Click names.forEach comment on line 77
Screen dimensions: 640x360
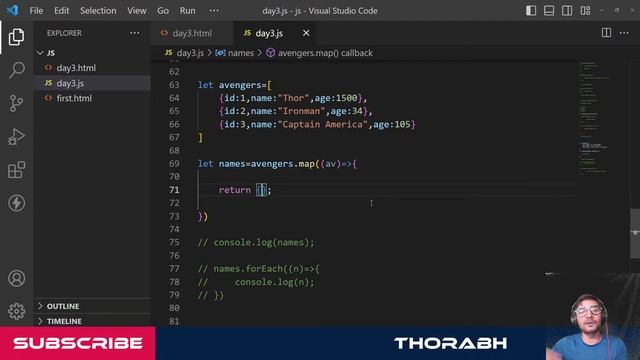[259, 269]
